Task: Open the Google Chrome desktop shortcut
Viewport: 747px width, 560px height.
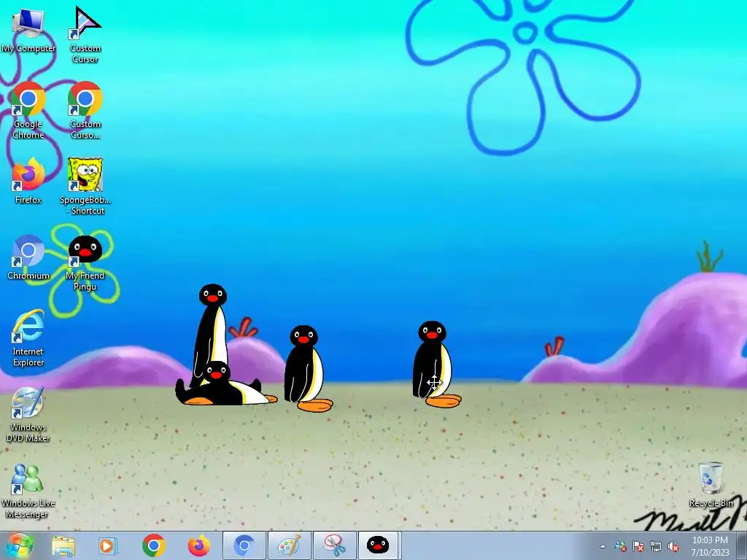Action: [28, 109]
